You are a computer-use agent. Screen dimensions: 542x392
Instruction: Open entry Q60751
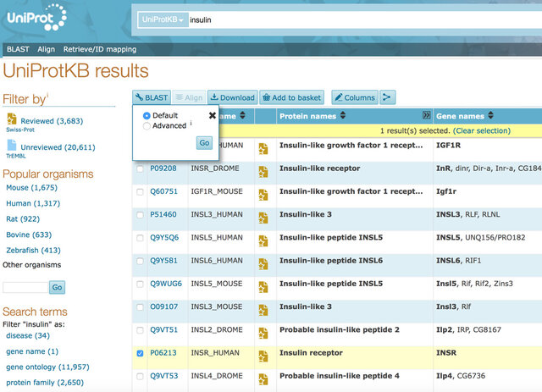pos(163,191)
